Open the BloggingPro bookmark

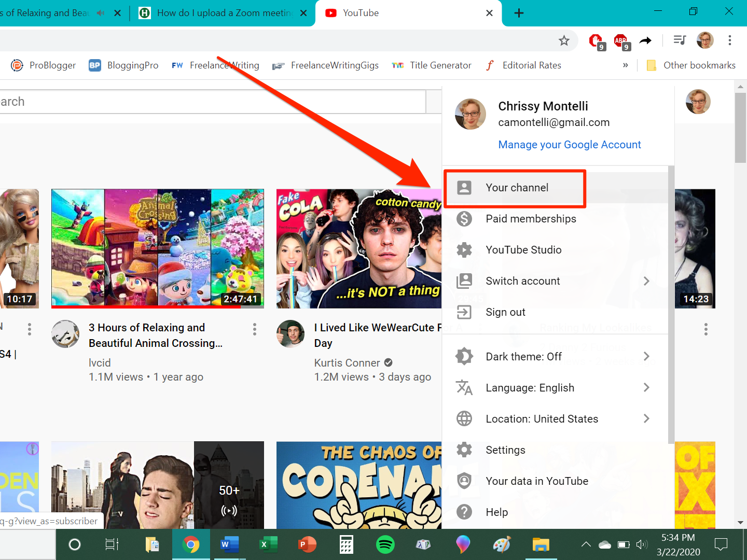(x=123, y=65)
